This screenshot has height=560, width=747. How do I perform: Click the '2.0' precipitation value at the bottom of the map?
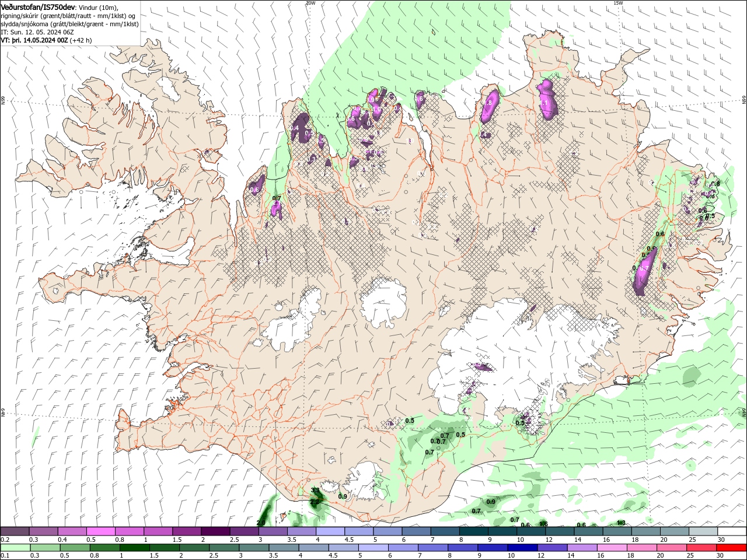pyautogui.click(x=261, y=523)
